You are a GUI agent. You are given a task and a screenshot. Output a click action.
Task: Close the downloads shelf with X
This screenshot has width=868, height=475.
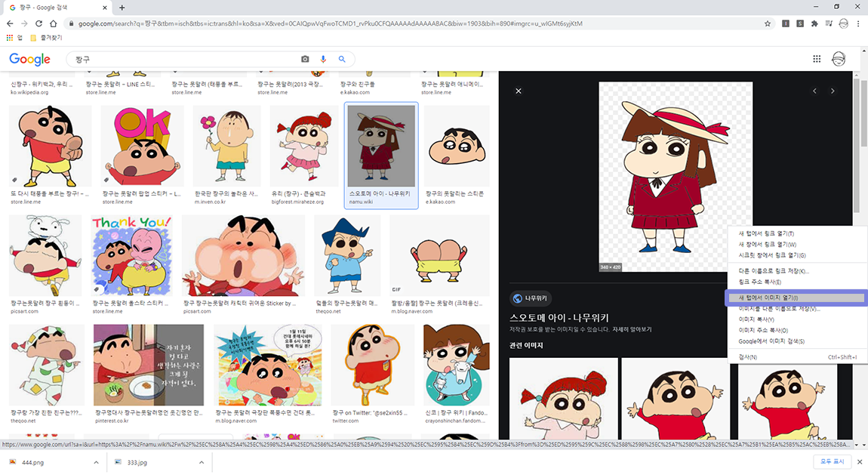(x=859, y=461)
